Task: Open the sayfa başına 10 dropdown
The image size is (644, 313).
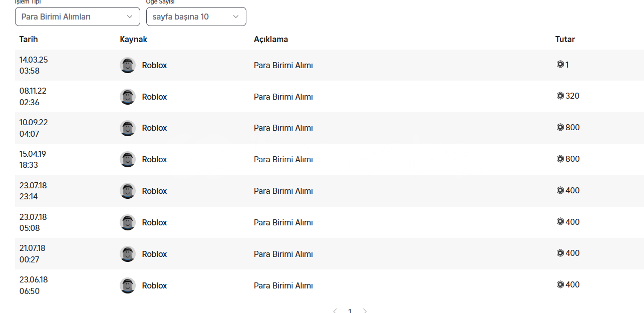Action: tap(196, 17)
